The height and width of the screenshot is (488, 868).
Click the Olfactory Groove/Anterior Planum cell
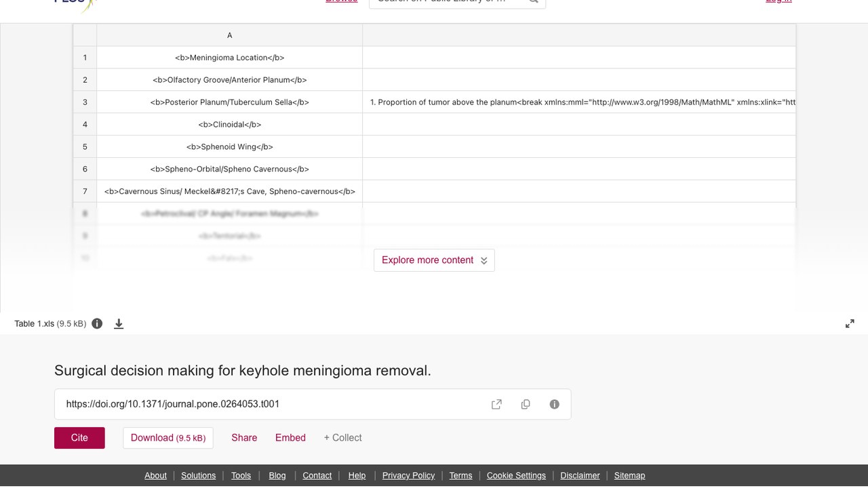[x=229, y=80]
